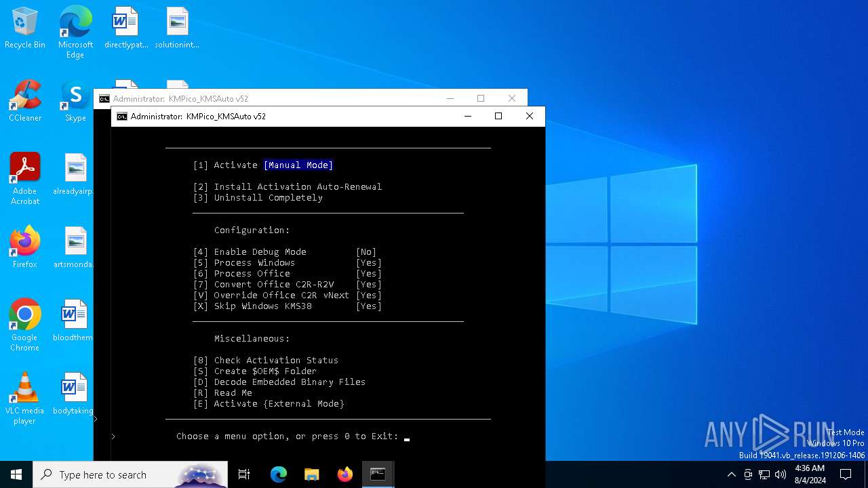
Task: Click the Enable Debug Mode line
Action: pos(285,252)
